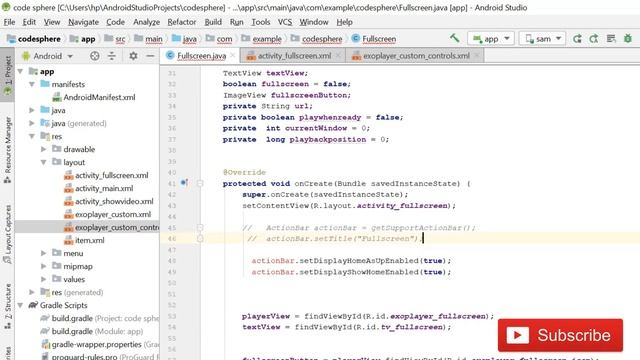
Task: Close the exoplayer_custom_controls.xml tab
Action: tap(477, 56)
